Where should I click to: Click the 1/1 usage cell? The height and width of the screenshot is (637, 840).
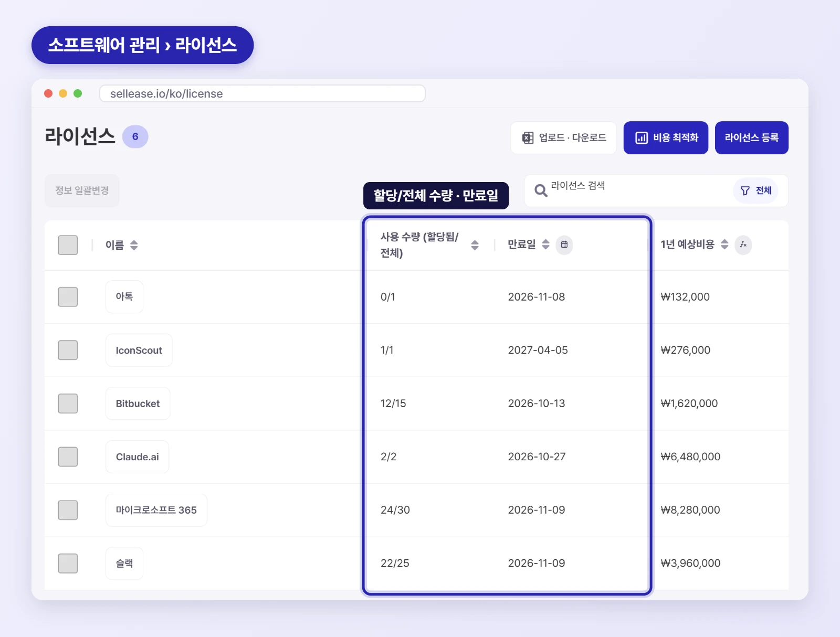[x=387, y=350]
